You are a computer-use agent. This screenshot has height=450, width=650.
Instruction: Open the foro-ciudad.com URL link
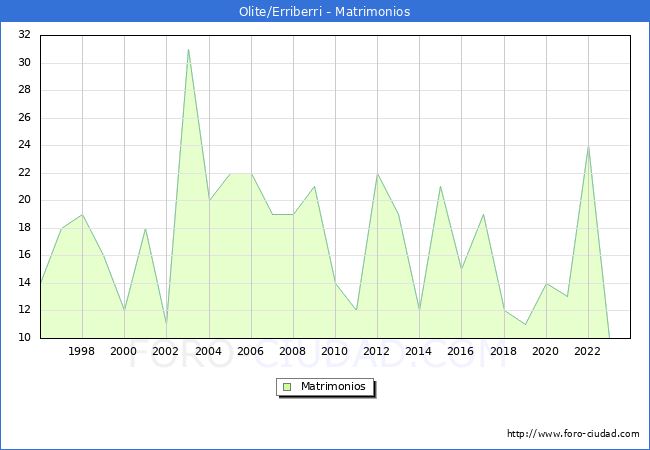pos(573,434)
